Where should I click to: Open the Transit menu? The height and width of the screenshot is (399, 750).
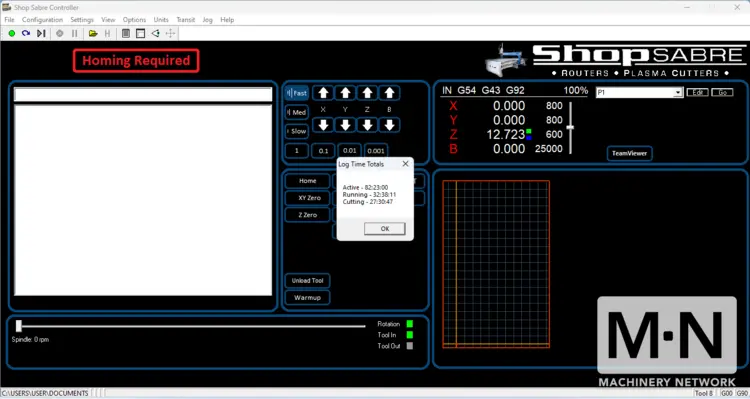186,20
